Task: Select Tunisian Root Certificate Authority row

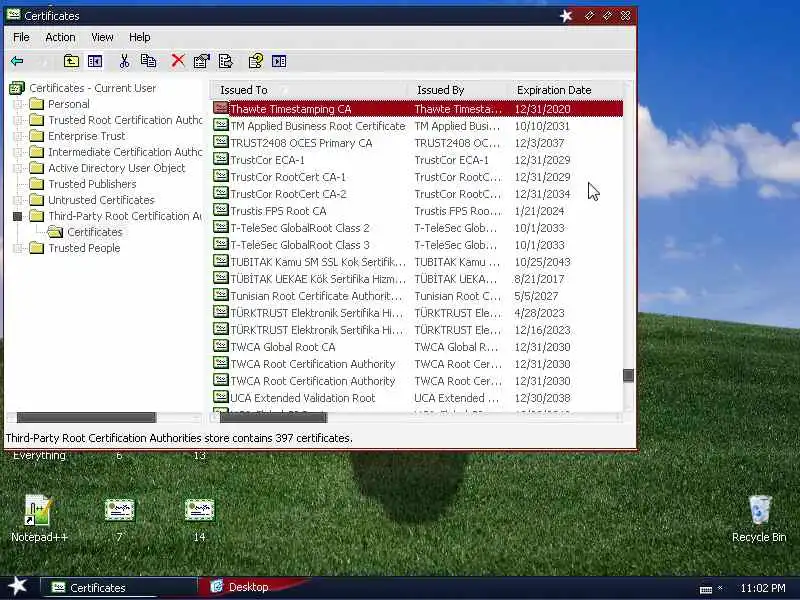Action: (417, 296)
